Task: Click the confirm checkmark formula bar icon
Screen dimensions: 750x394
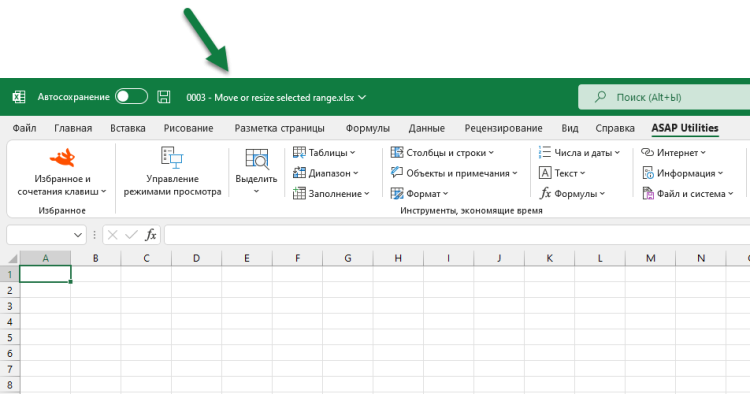Action: coord(131,235)
